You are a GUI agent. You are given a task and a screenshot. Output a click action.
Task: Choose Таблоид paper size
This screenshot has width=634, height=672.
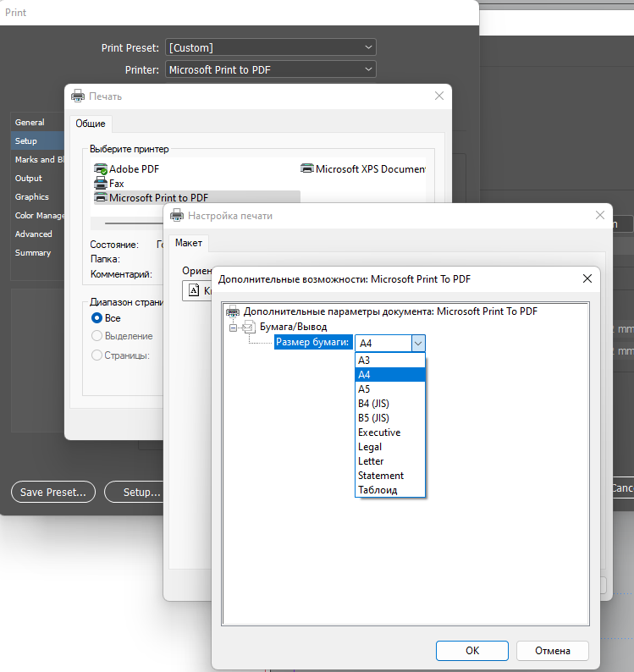coord(390,490)
